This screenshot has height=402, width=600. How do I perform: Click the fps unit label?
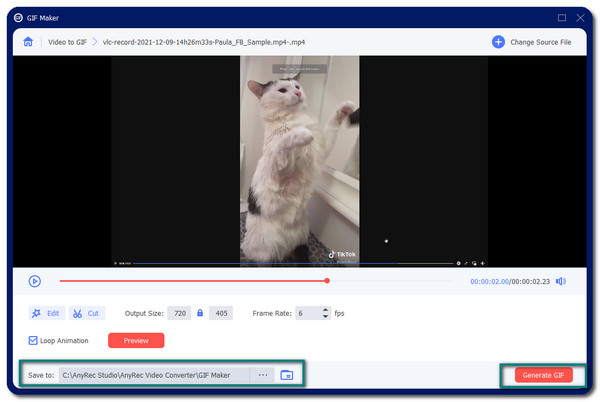339,313
